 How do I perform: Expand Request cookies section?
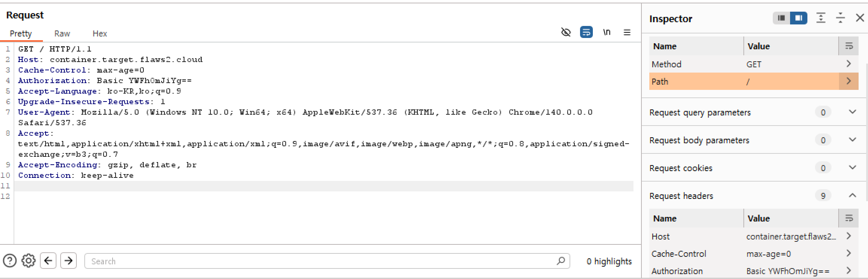tap(853, 168)
